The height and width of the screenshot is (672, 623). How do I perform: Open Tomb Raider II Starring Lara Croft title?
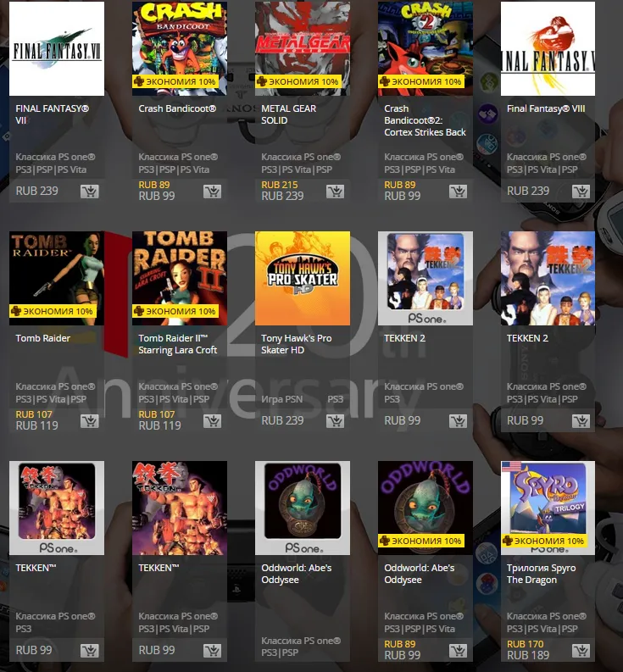point(178,344)
